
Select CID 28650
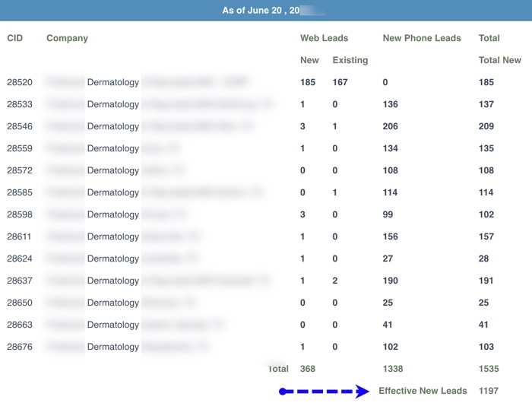click(20, 303)
